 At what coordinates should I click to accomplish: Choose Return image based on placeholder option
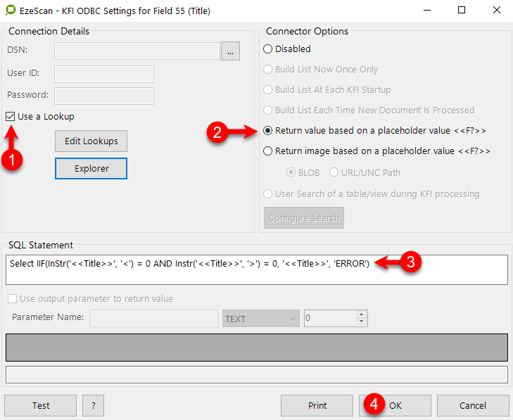click(267, 151)
